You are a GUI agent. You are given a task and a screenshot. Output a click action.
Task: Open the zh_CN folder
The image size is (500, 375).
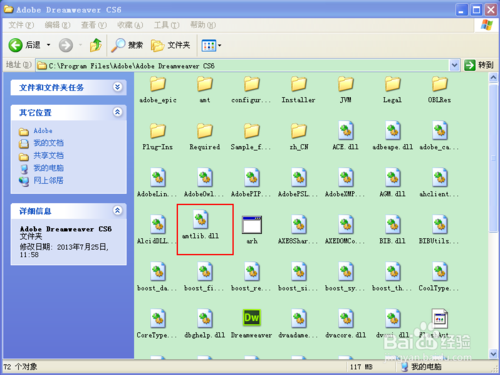pos(299,137)
